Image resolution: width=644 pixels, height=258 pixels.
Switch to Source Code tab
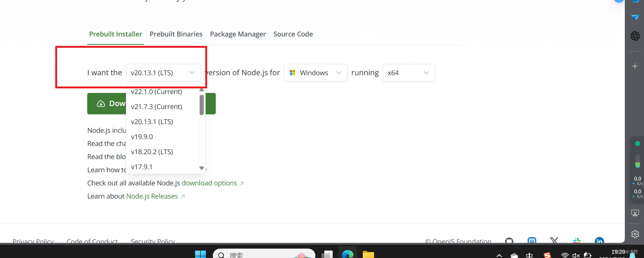[293, 34]
